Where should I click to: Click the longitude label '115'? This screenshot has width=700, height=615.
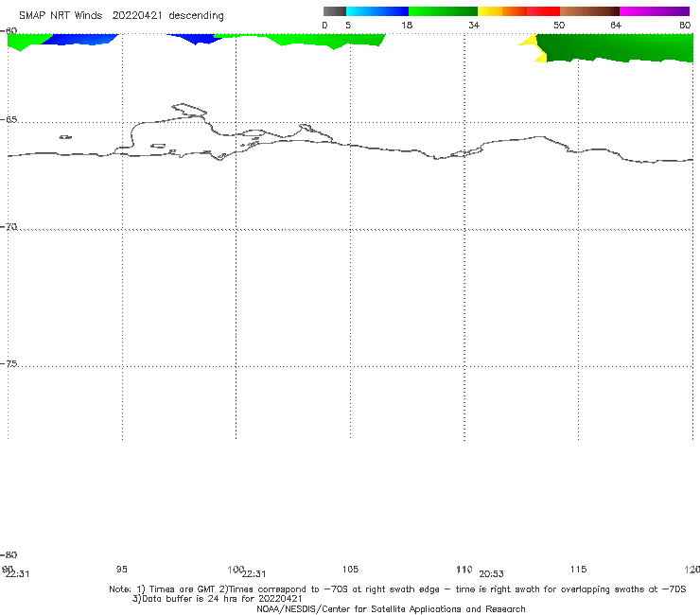[x=578, y=570]
